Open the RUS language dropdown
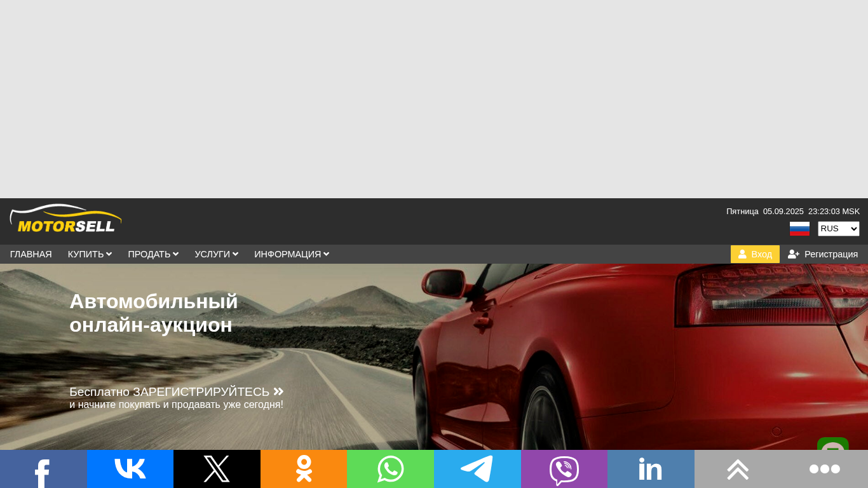This screenshot has width=868, height=488. point(838,229)
